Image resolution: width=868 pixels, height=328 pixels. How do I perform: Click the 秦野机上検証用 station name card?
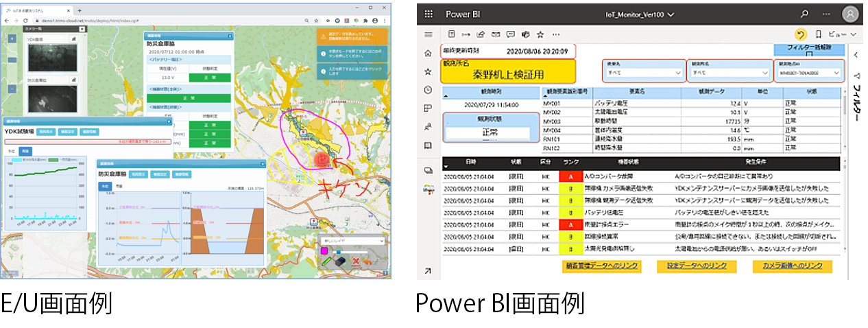click(x=509, y=71)
